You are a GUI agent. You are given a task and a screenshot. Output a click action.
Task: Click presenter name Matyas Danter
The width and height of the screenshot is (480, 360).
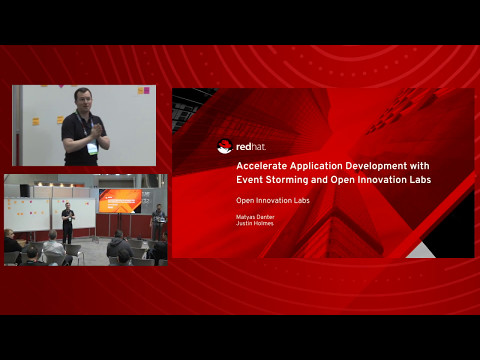coord(255,217)
